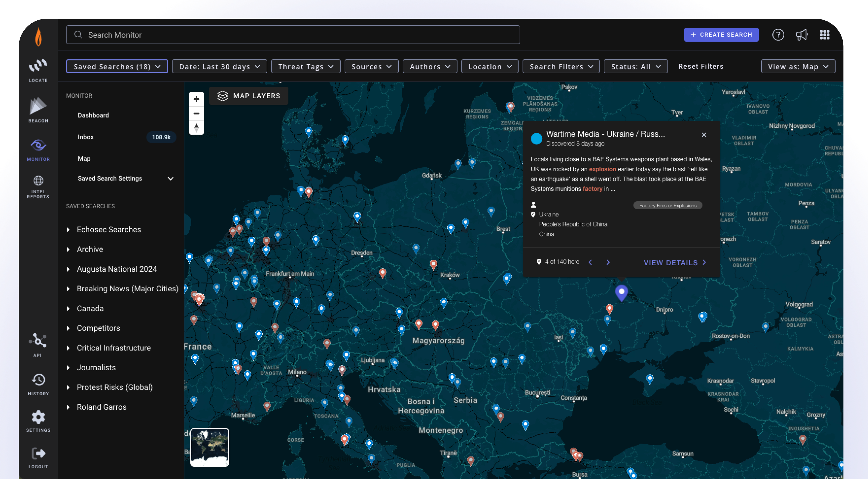Open the Dashboard menu item

point(93,115)
